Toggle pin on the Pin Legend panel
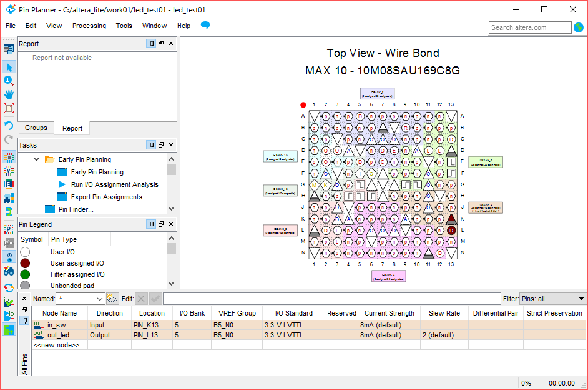 coord(151,224)
